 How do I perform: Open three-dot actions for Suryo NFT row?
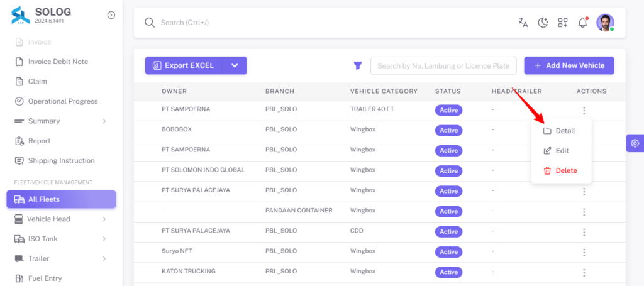tap(584, 252)
